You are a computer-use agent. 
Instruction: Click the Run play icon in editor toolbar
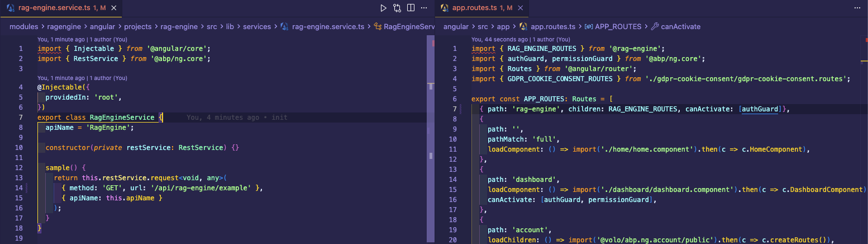tap(383, 8)
